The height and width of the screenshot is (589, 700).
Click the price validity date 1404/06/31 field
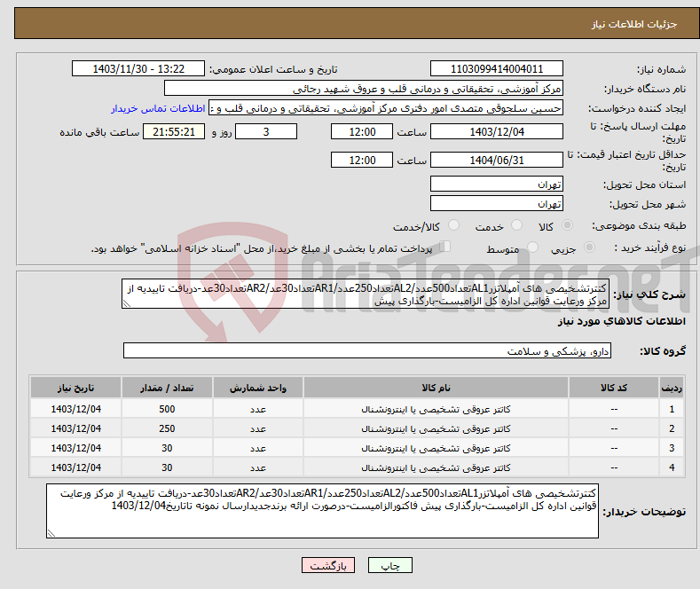pos(497,160)
